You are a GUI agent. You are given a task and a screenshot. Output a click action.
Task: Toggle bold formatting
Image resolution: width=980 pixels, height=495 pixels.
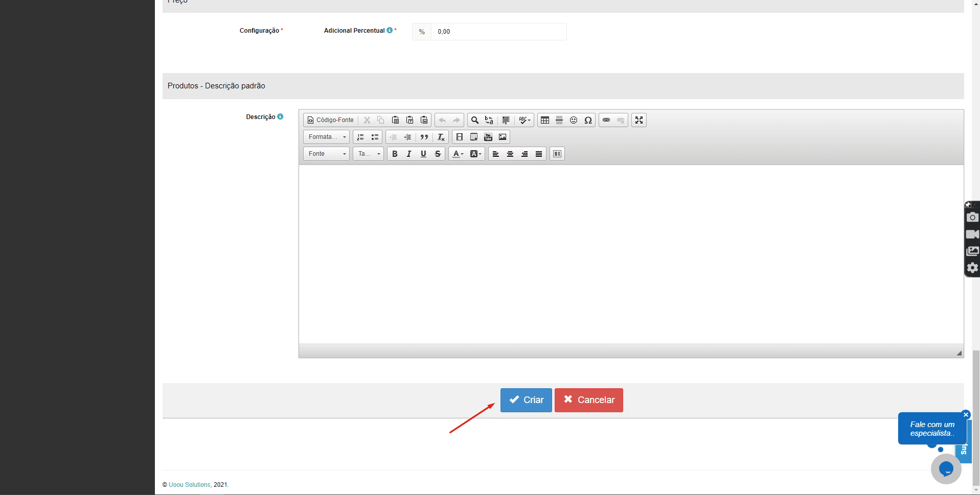(x=395, y=154)
